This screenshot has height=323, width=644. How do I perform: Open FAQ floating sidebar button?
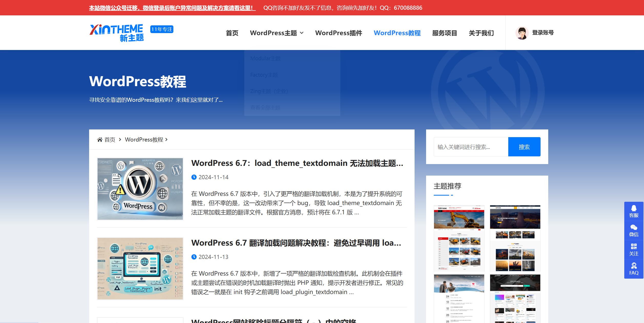634,269
